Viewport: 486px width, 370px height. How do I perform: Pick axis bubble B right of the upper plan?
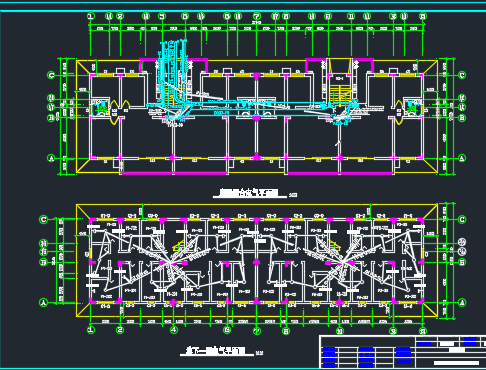(462, 117)
